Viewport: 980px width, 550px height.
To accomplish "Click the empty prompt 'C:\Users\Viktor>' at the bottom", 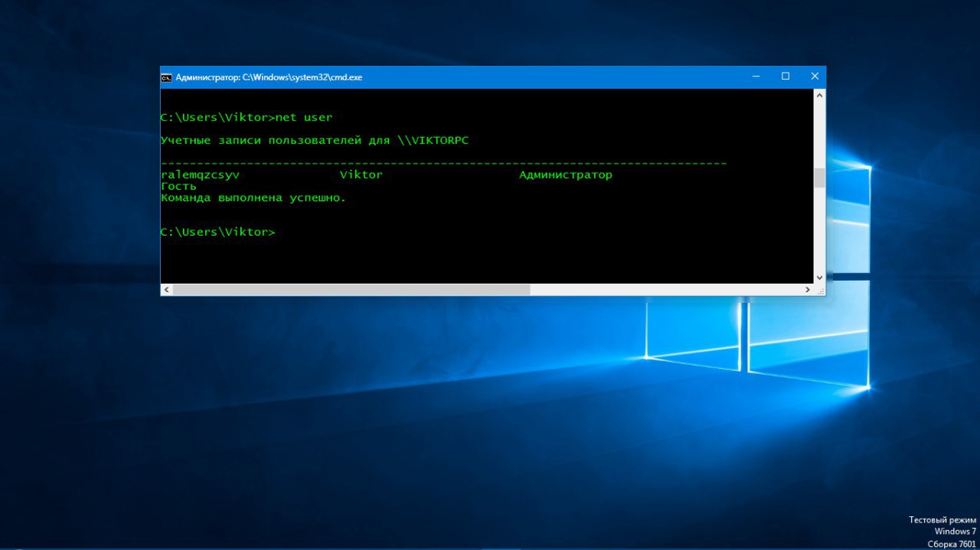I will pyautogui.click(x=217, y=232).
